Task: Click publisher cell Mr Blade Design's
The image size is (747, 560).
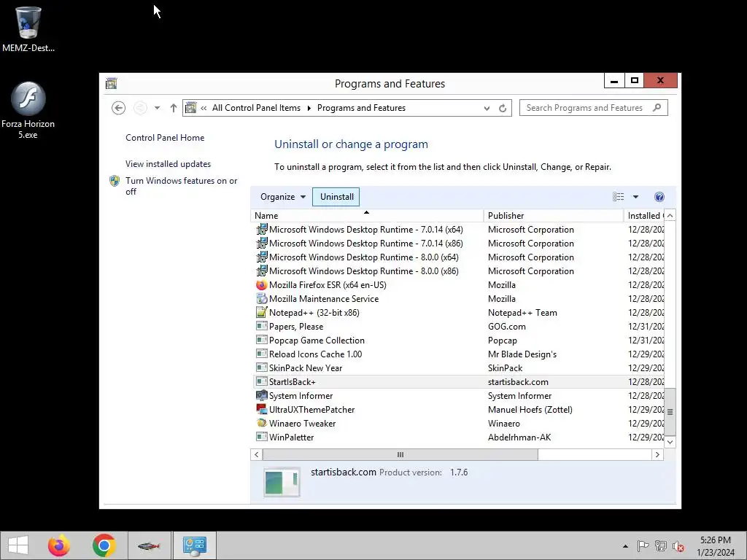Action: click(x=522, y=354)
